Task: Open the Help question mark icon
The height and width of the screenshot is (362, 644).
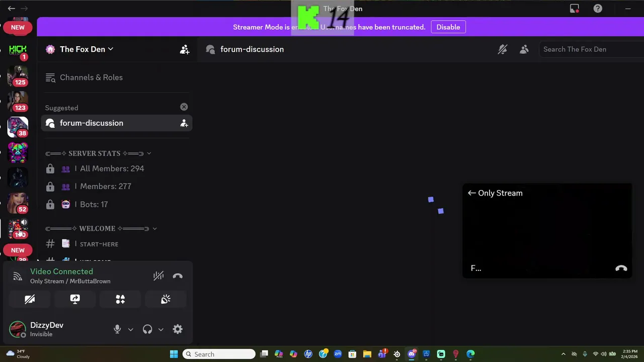Action: pos(598,9)
